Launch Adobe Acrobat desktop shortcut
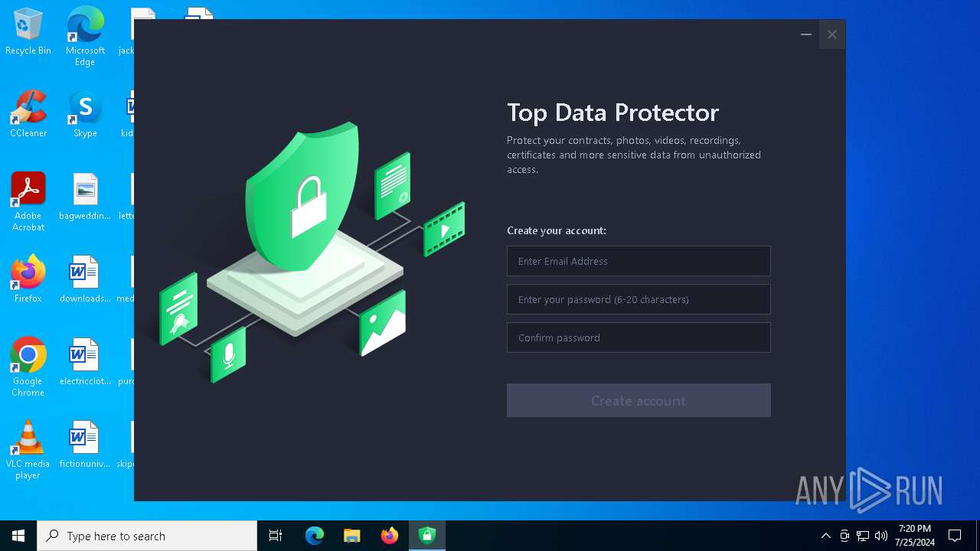The image size is (980, 551). 28,202
